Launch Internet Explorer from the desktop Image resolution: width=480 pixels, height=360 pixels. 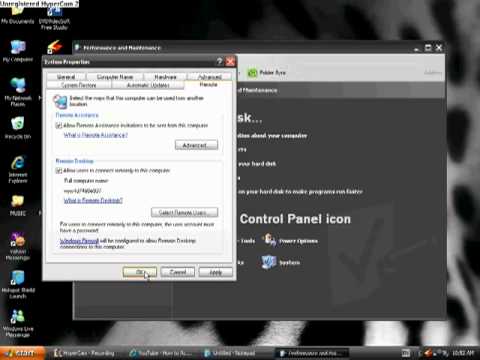(18, 169)
